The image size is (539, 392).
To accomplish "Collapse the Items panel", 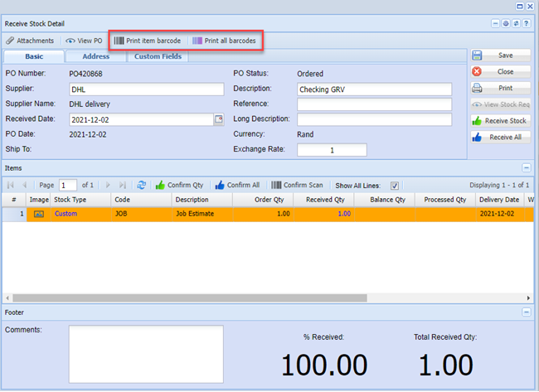I will click(526, 168).
